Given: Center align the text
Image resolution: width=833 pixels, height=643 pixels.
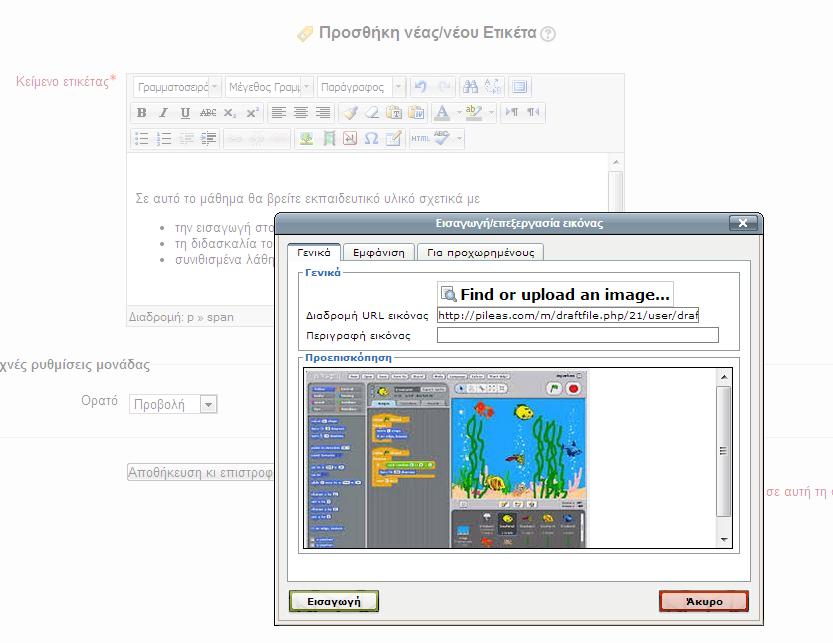Looking at the screenshot, I should tap(301, 113).
